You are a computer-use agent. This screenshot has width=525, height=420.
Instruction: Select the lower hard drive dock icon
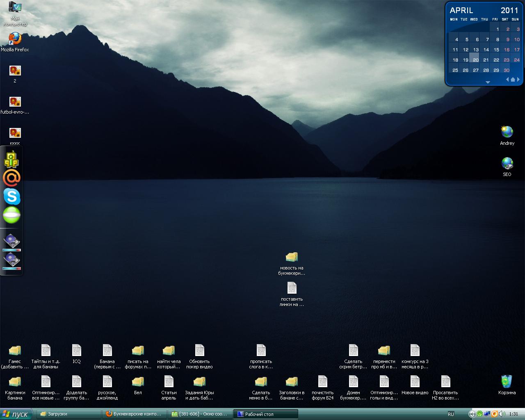[x=11, y=261]
